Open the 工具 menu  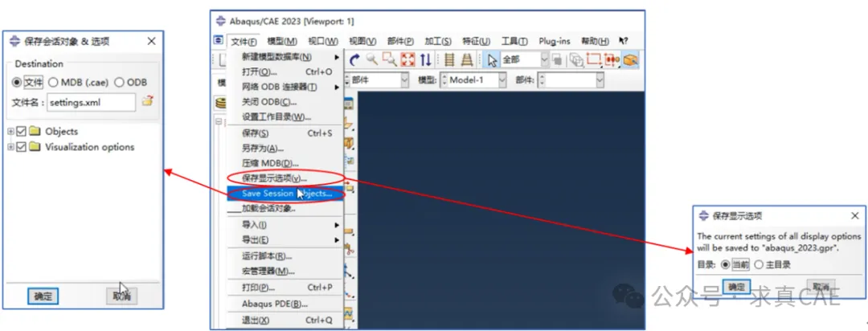(514, 42)
